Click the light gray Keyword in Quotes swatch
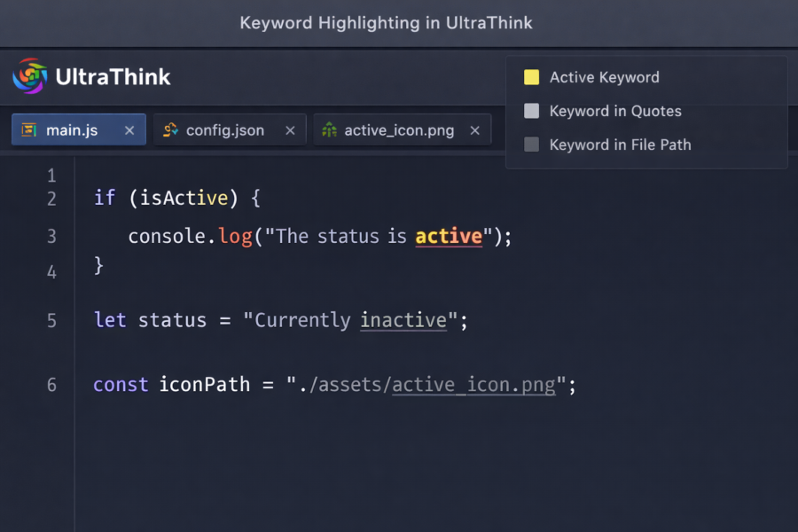 531,111
